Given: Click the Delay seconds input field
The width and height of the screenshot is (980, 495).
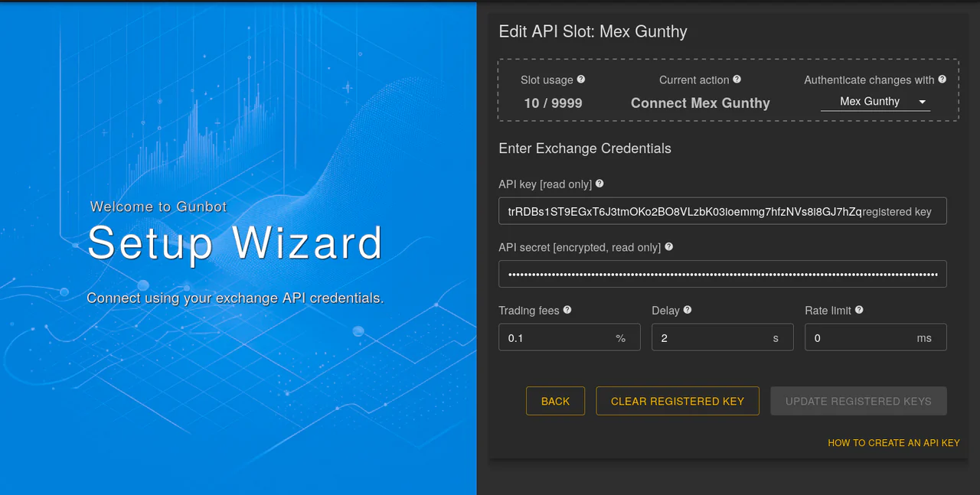Looking at the screenshot, I should (722, 337).
